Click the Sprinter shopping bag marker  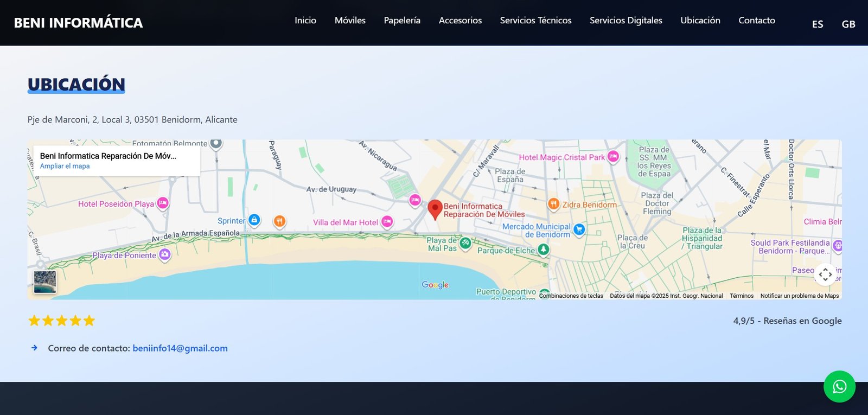(x=254, y=220)
